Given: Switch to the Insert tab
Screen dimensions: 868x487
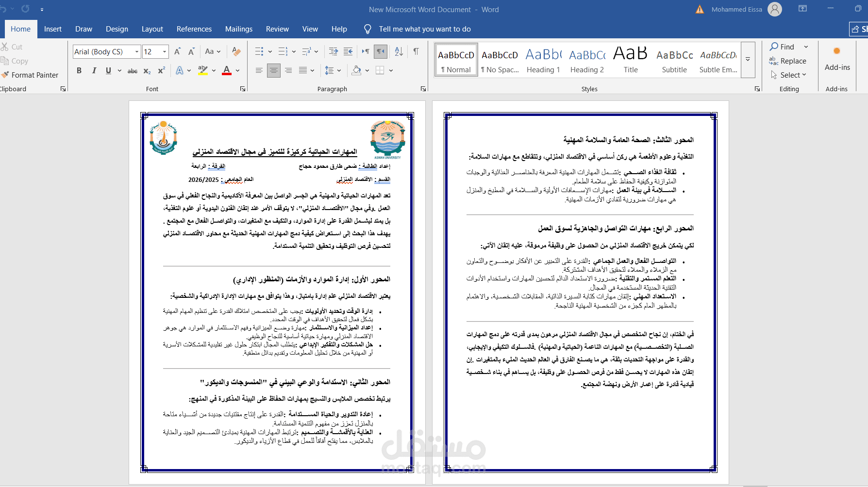Looking at the screenshot, I should (52, 29).
